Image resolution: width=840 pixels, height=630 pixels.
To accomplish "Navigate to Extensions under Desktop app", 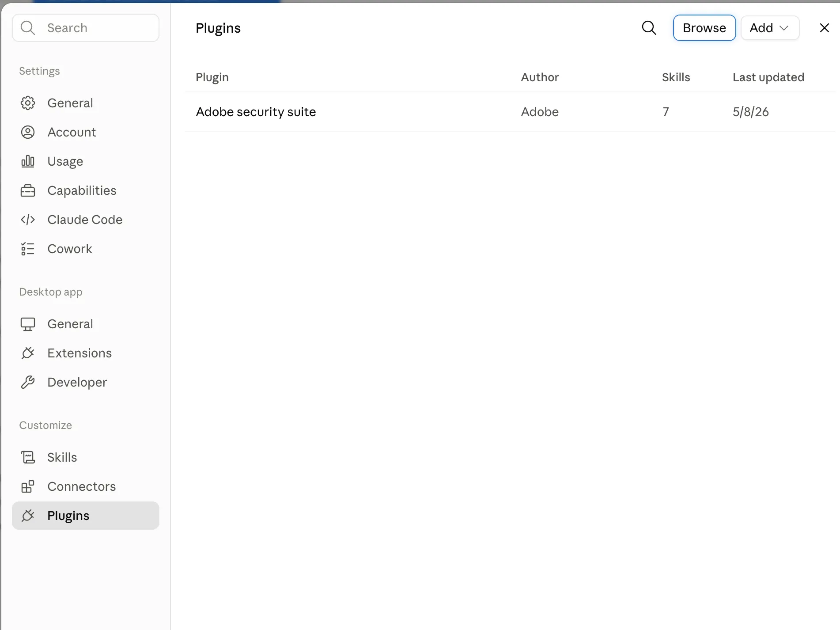I will pyautogui.click(x=86, y=353).
